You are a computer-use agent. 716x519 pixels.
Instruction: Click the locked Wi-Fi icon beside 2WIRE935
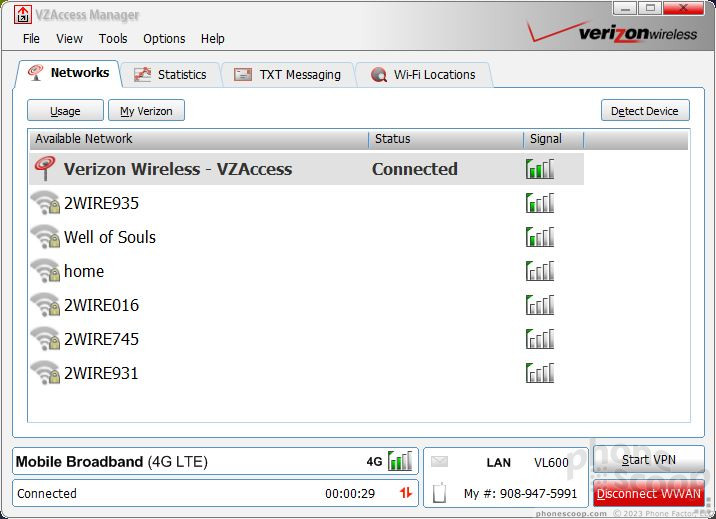(45, 203)
